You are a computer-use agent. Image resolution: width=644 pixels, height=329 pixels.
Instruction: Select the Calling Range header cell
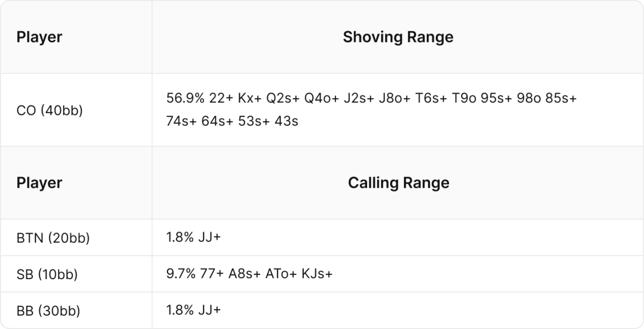coord(398,182)
